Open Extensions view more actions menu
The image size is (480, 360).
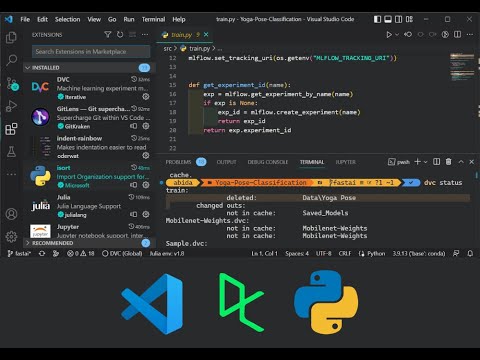(145, 35)
